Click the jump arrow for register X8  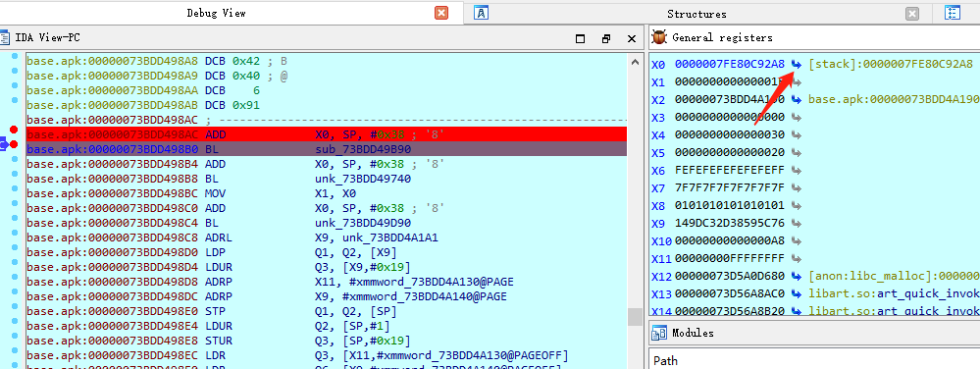pos(797,205)
